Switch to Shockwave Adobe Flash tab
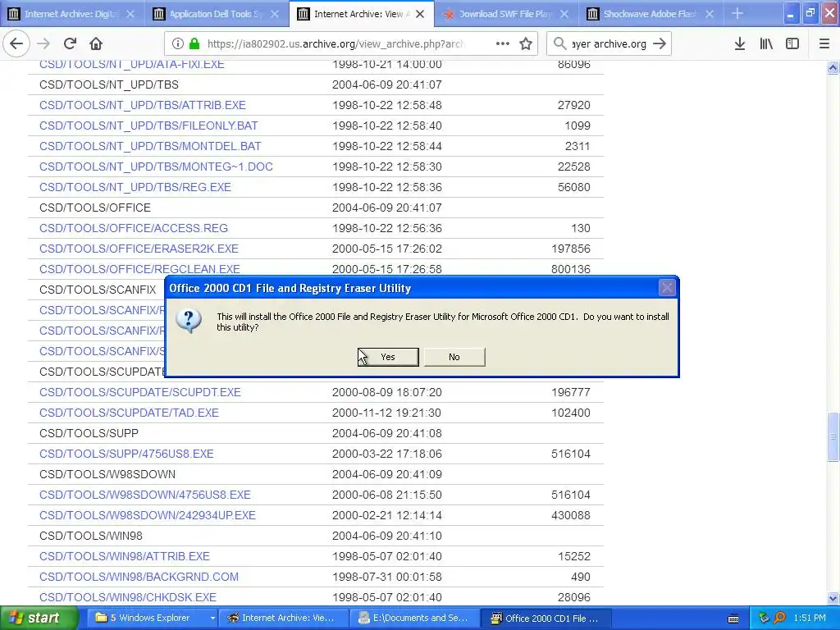The height and width of the screenshot is (630, 840). 650,14
